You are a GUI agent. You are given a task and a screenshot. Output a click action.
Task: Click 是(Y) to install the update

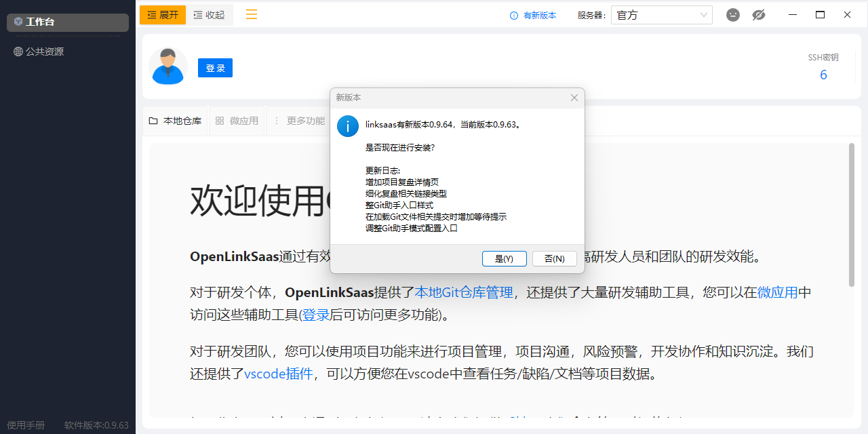(504, 258)
